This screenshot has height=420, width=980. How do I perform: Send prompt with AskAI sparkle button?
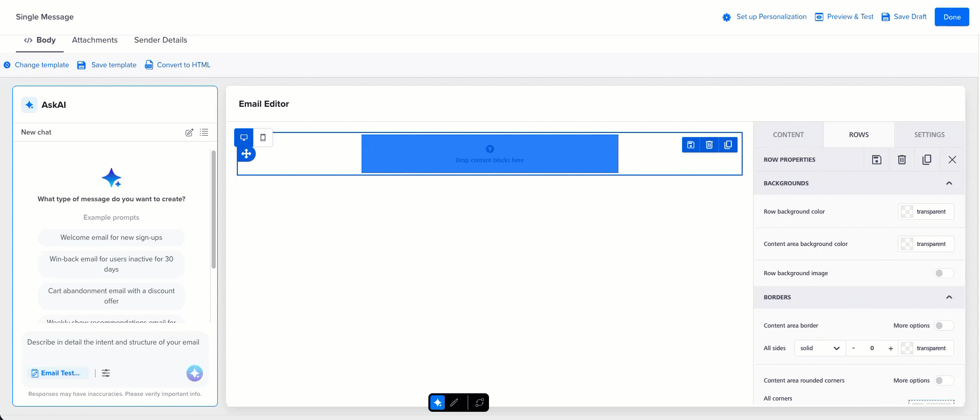click(195, 373)
